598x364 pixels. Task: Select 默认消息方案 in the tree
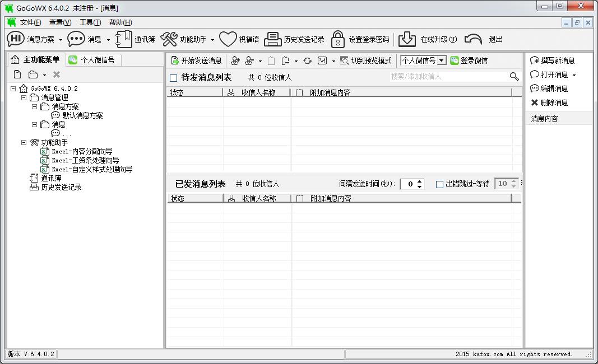[82, 115]
